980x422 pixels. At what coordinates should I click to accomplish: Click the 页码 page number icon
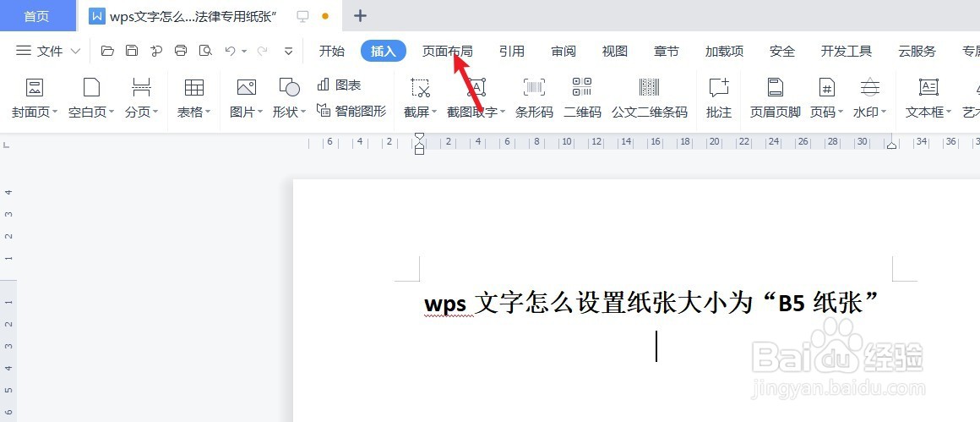click(827, 87)
